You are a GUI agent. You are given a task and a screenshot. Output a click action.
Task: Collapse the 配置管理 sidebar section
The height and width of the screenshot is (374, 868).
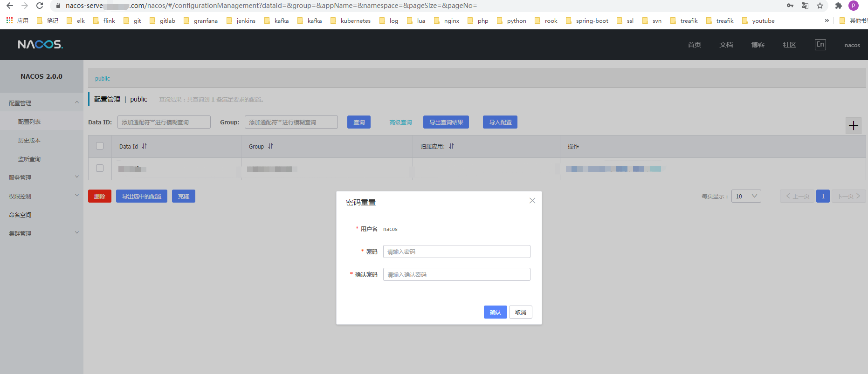41,103
